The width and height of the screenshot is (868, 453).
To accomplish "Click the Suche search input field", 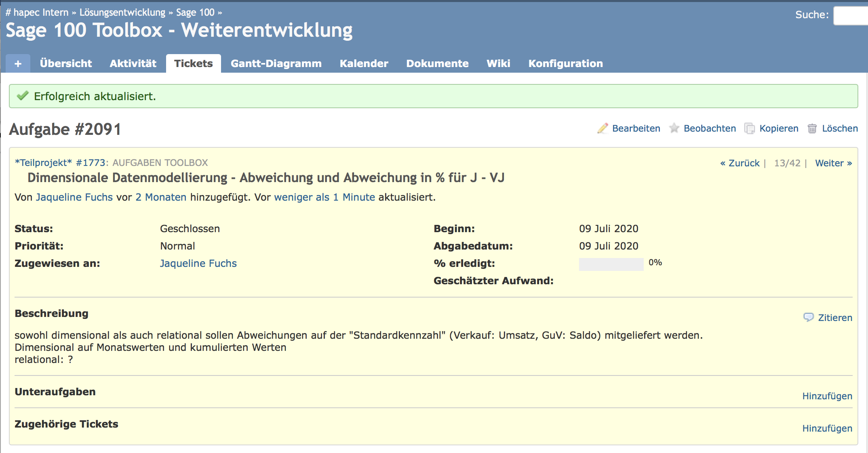I will pos(850,16).
